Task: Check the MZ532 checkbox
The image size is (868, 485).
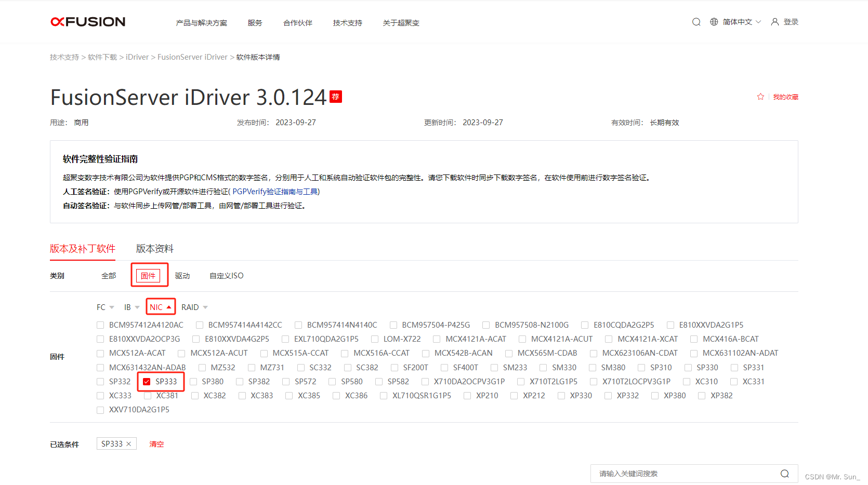Action: point(202,368)
